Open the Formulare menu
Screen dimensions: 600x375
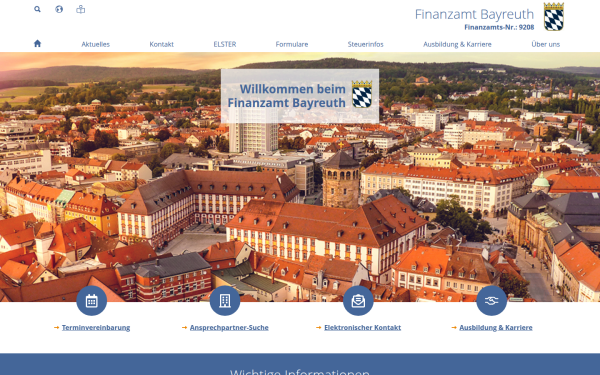tap(292, 44)
